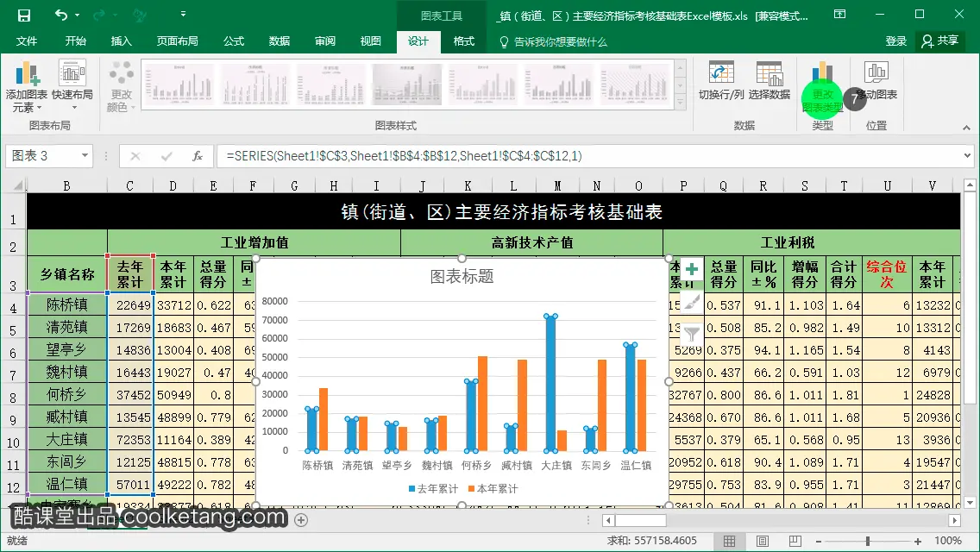Expand the formula bar with the arrow
Viewport: 980px width, 552px height.
[967, 155]
